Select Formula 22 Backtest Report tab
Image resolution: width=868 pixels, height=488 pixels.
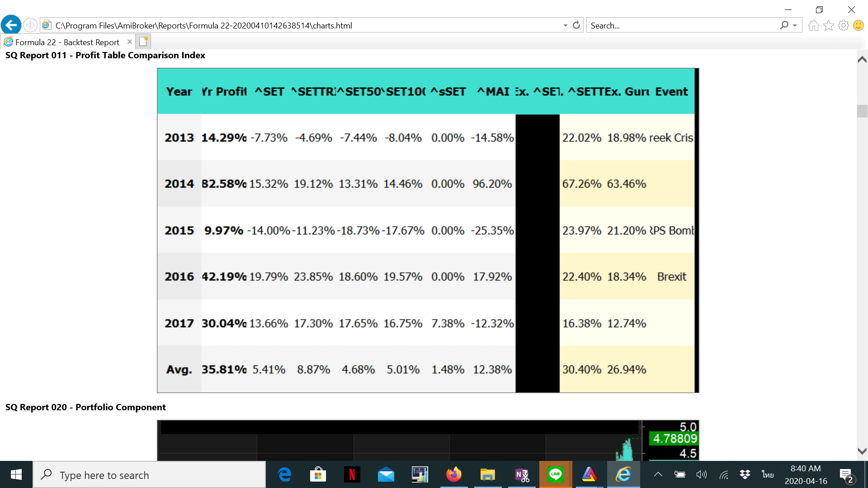click(x=67, y=42)
